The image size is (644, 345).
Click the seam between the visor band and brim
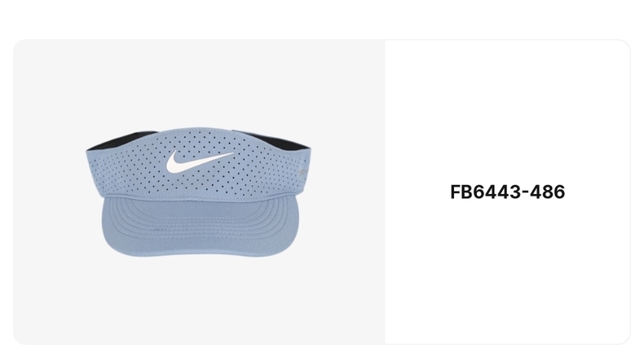point(201,197)
